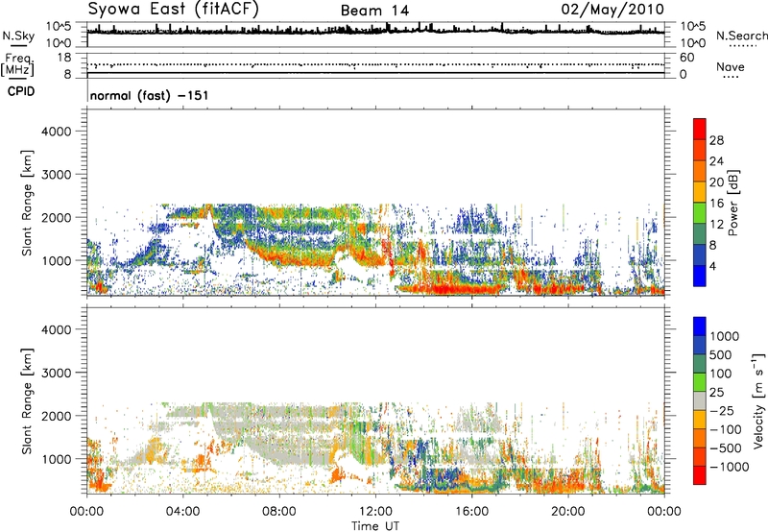Click the "24" label on the Power colorbar
Image resolution: width=768 pixels, height=532 pixels.
pyautogui.click(x=716, y=161)
